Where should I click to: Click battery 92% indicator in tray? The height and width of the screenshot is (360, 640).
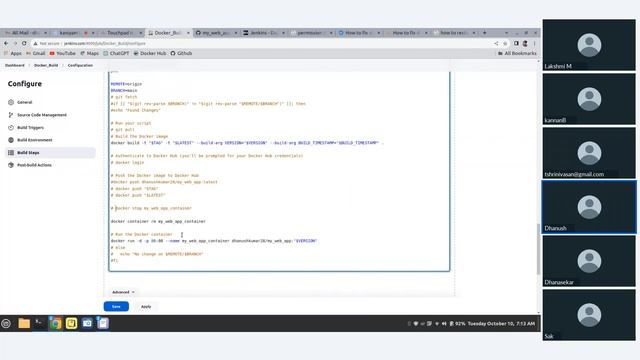point(458,324)
